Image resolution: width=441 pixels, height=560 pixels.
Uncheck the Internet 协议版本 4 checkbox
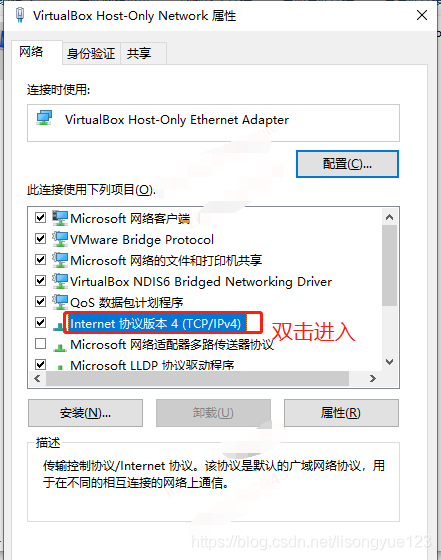coord(41,323)
